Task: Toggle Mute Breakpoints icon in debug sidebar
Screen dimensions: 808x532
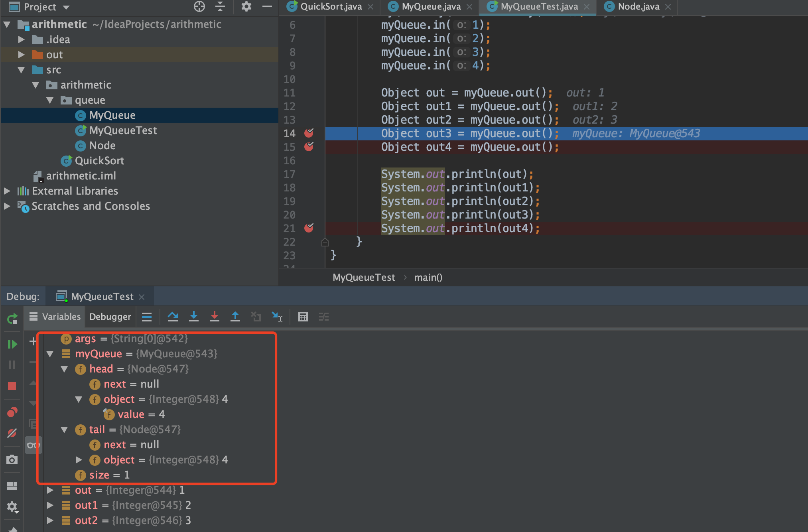Action: [x=12, y=433]
